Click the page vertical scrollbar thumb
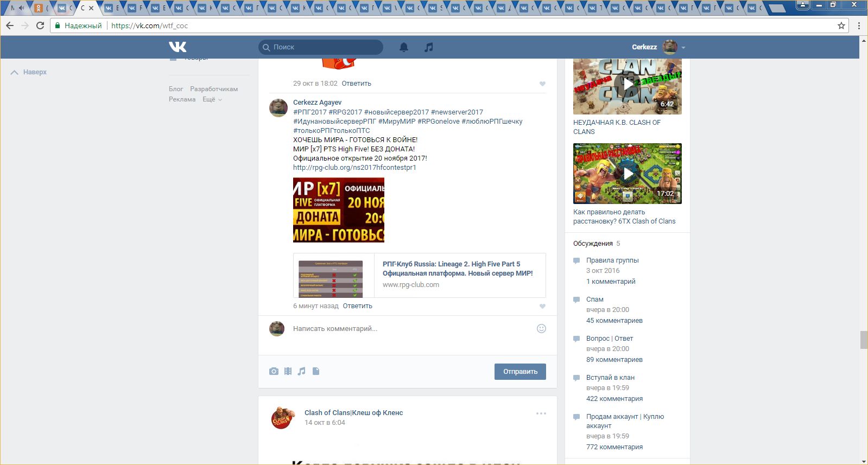The width and height of the screenshot is (868, 465). coord(864,340)
